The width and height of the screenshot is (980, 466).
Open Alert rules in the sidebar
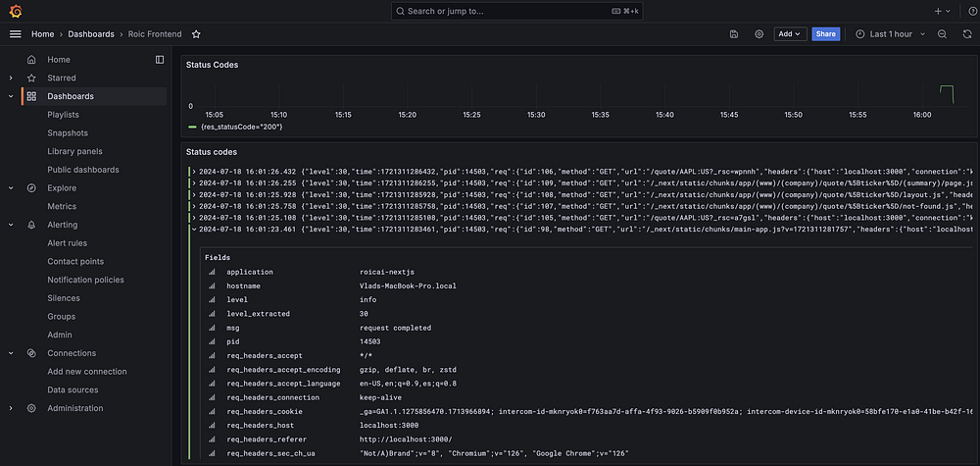click(67, 243)
